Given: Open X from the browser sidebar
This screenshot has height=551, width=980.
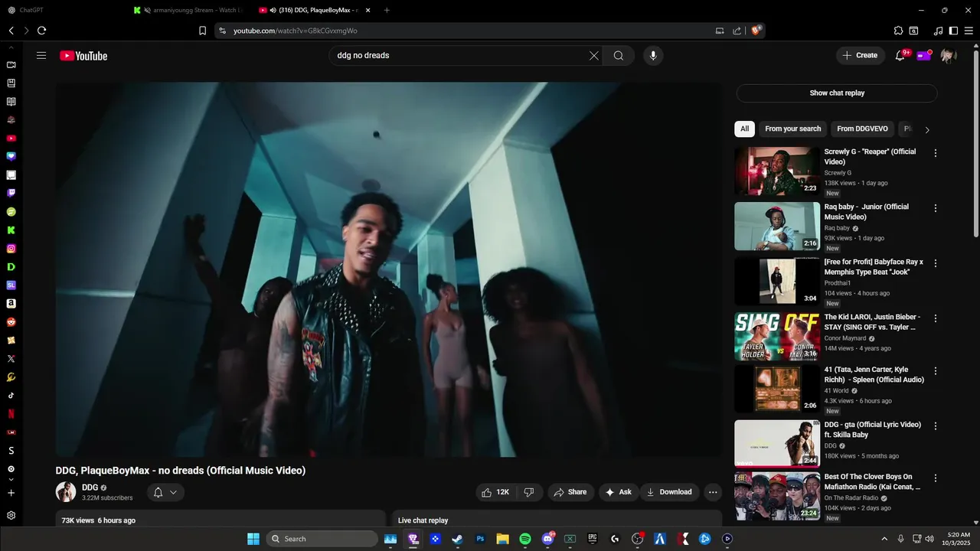Looking at the screenshot, I should point(11,359).
